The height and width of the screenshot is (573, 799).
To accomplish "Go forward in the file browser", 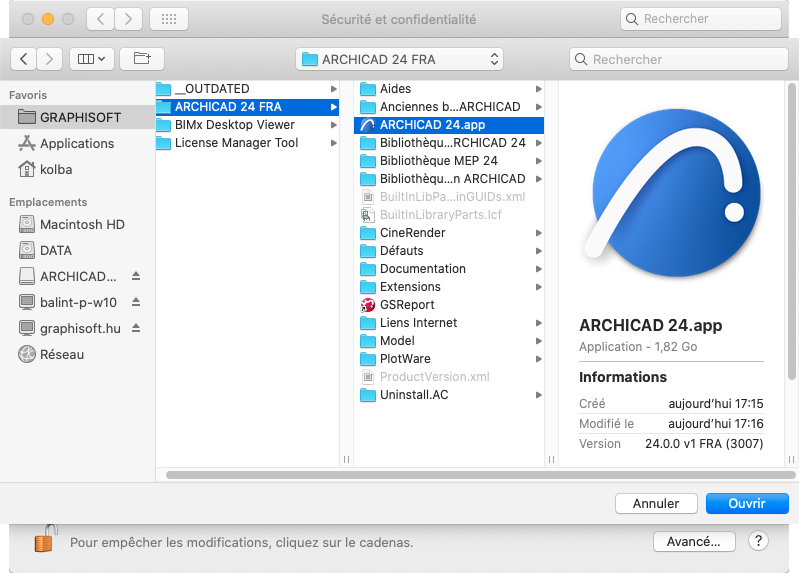I will [x=49, y=59].
